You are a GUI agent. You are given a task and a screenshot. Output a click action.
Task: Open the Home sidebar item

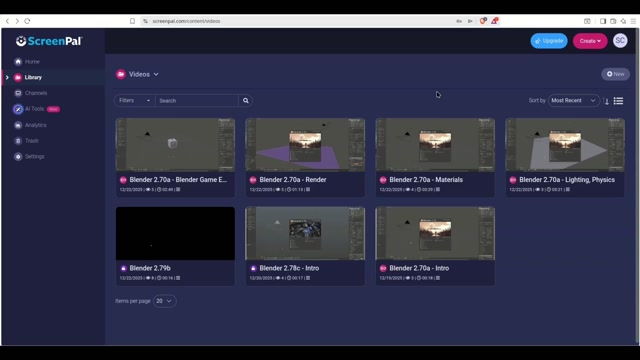(27, 62)
